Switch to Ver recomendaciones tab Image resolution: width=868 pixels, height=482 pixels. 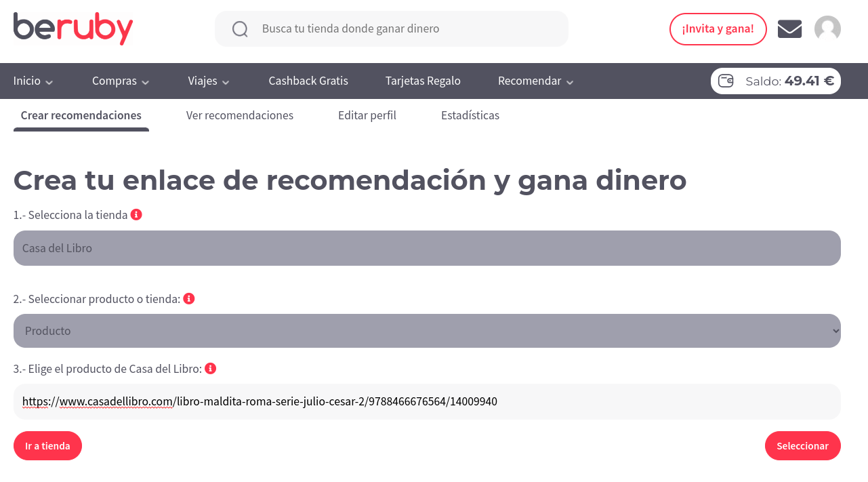pos(240,115)
